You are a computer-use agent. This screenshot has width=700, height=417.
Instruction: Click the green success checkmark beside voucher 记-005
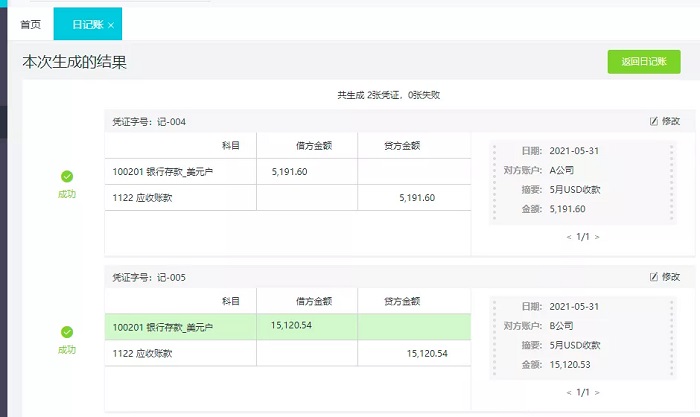67,331
